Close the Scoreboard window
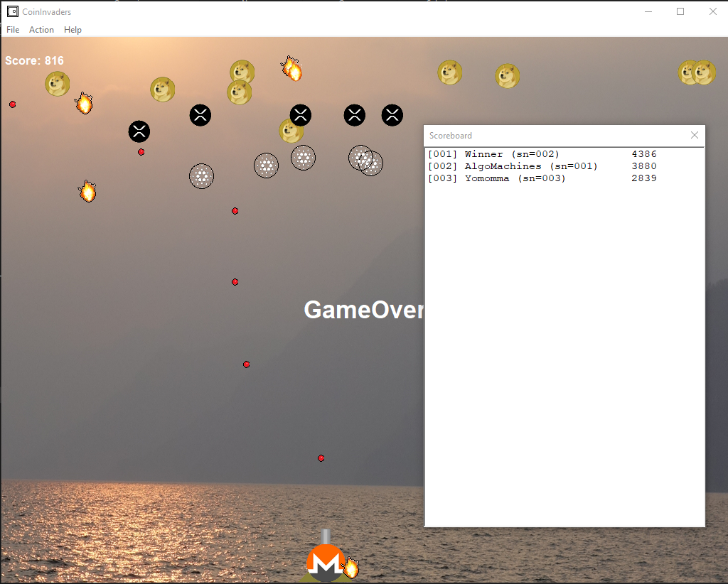Viewport: 728px width, 584px height. (x=694, y=135)
